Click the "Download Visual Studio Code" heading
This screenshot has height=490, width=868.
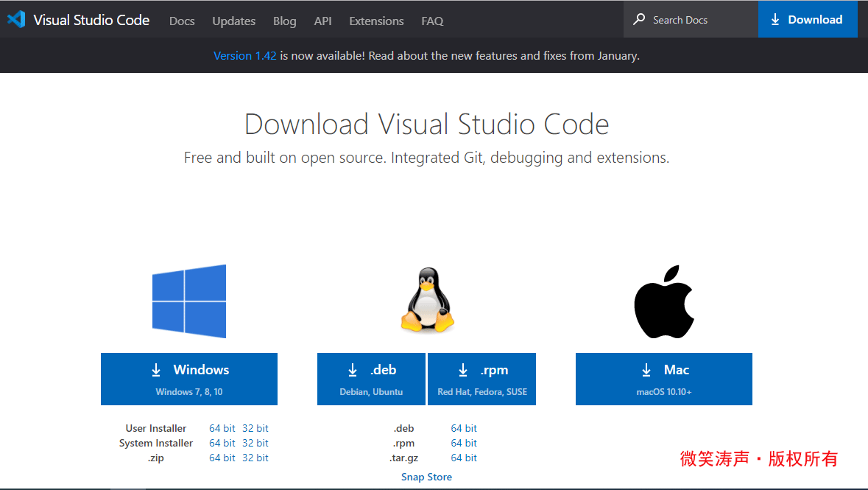(x=427, y=125)
